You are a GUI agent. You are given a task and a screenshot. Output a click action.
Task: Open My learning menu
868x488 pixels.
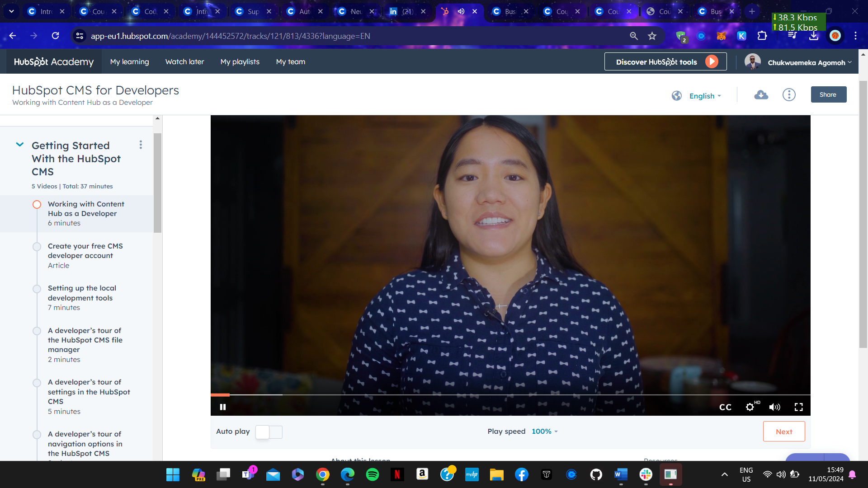(x=130, y=62)
